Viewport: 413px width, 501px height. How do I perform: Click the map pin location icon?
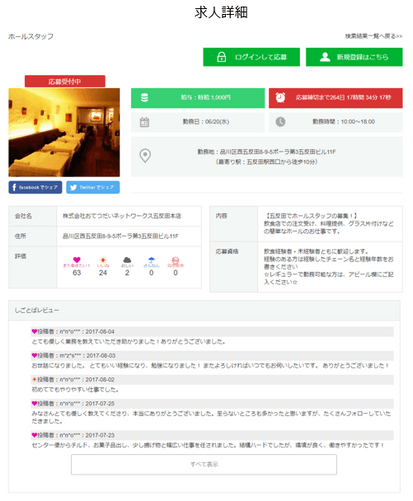[x=145, y=156]
